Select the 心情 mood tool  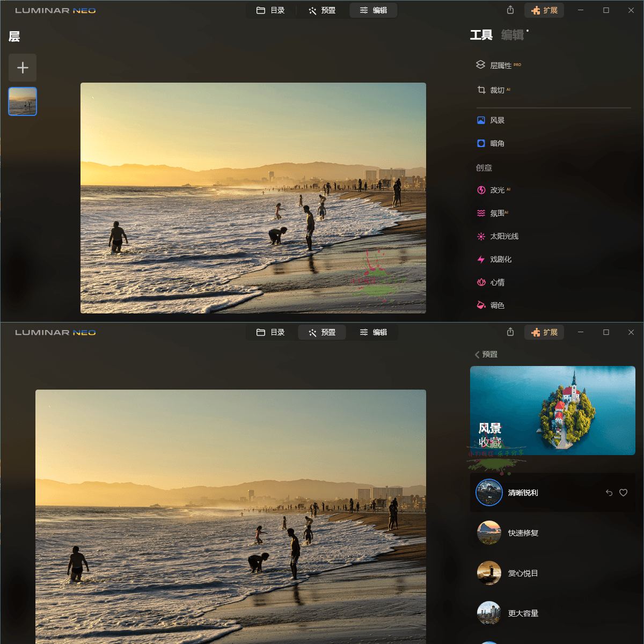tap(496, 282)
